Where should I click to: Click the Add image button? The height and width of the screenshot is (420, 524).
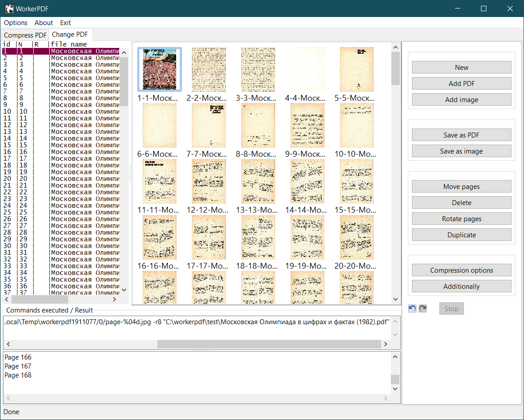pyautogui.click(x=462, y=99)
